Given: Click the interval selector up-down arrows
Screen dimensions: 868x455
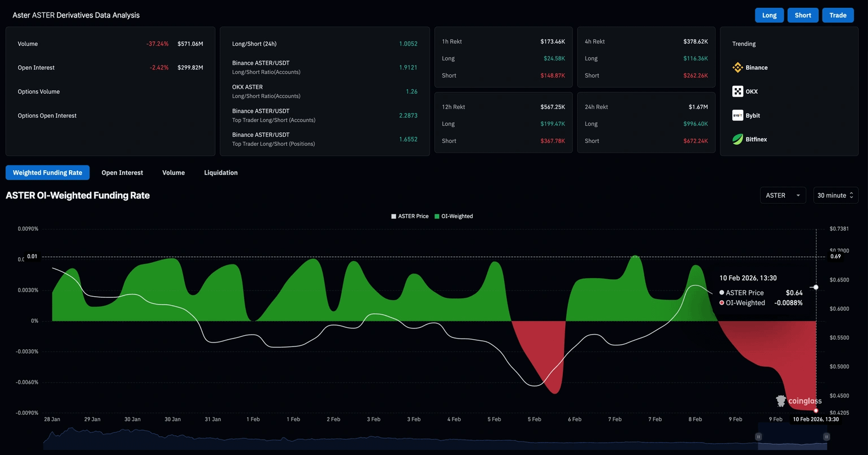Looking at the screenshot, I should [x=851, y=196].
